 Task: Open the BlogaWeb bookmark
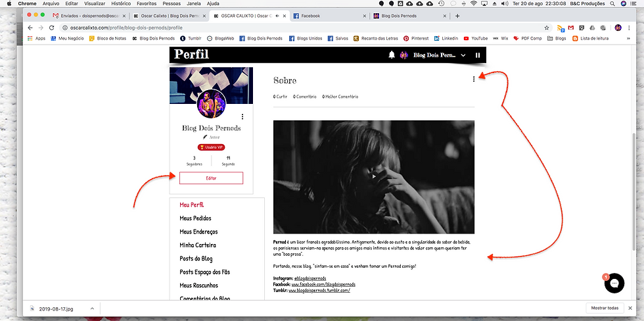coord(220,38)
